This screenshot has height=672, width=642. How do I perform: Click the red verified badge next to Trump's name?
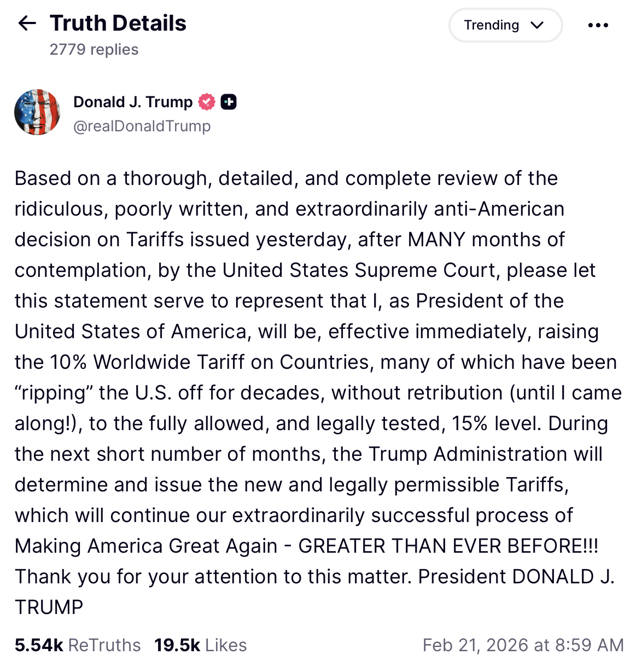coord(206,102)
